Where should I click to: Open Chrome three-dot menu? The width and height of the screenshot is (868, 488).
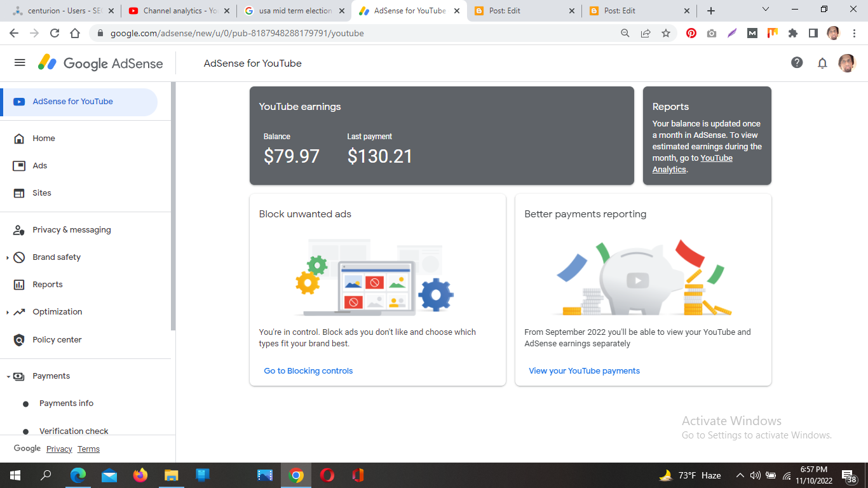point(853,33)
